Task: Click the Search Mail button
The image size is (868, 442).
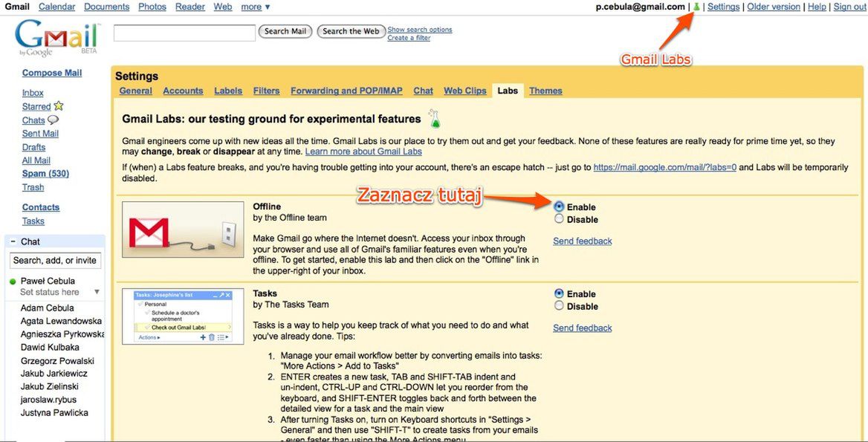Action: pos(285,31)
